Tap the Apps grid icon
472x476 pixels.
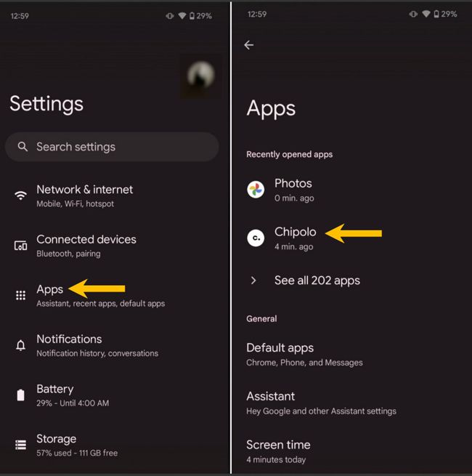pyautogui.click(x=20, y=295)
